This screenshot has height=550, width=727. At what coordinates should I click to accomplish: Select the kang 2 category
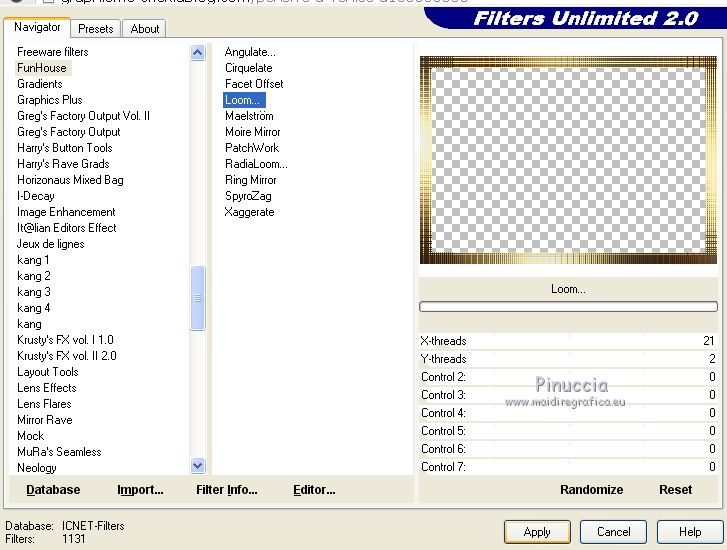click(34, 276)
